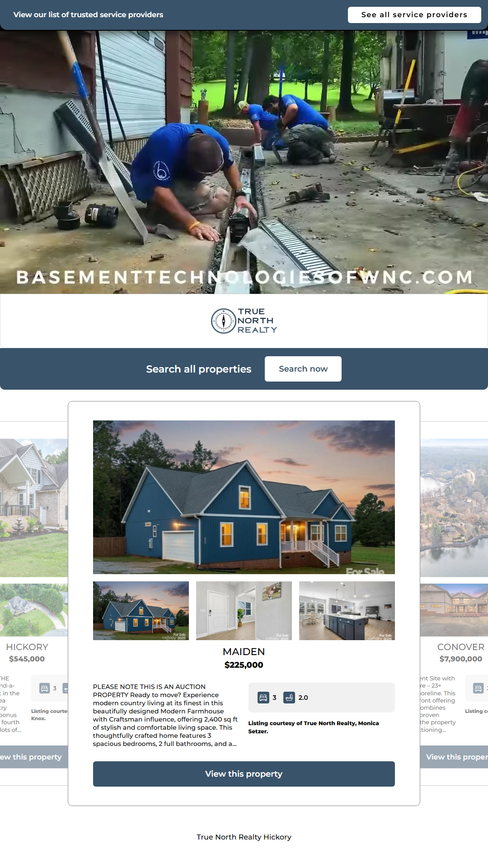Click the bed icon on Hickory card
This screenshot has width=488, height=868.
pyautogui.click(x=45, y=689)
